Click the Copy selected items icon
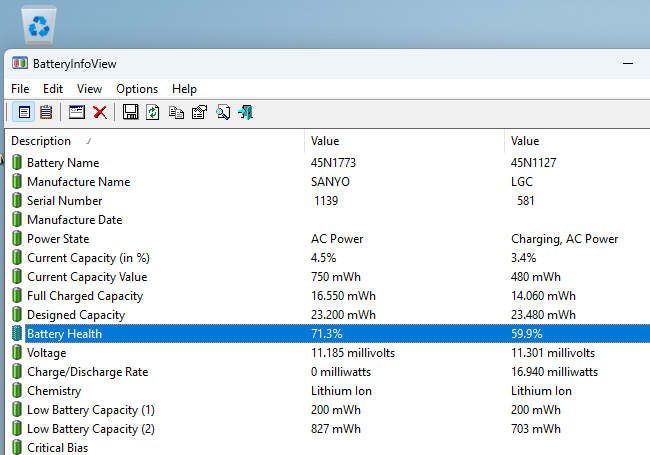Image resolution: width=650 pixels, height=455 pixels. [x=176, y=112]
